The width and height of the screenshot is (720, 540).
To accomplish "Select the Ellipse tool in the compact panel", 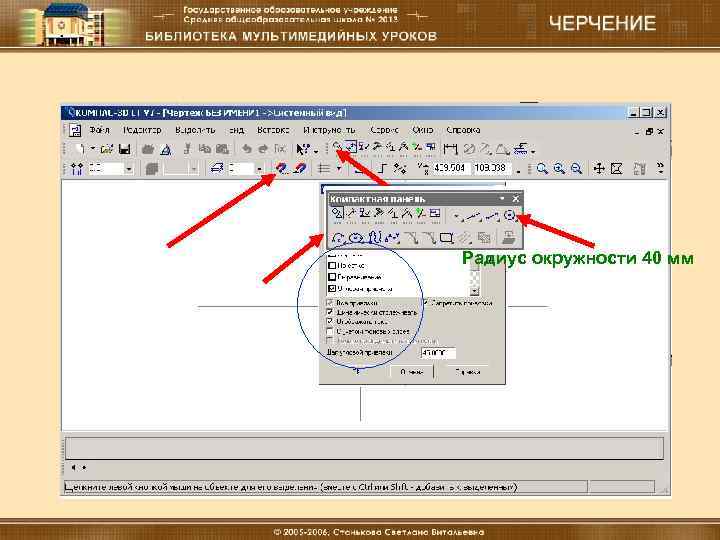I will [356, 238].
